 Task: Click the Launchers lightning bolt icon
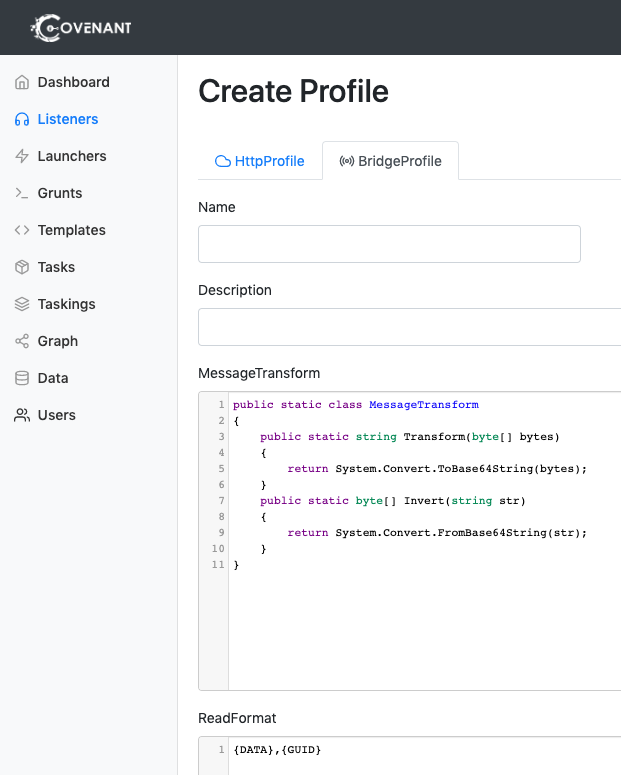coord(22,156)
